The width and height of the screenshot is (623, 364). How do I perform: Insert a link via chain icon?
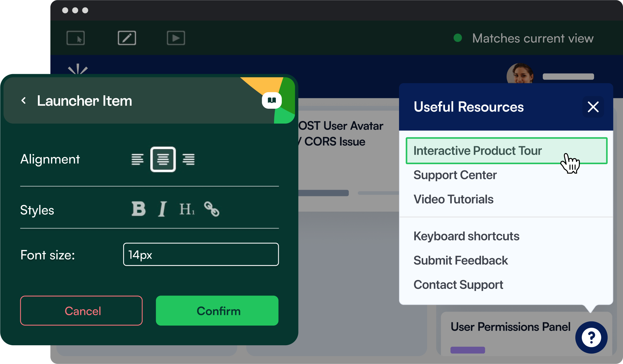coord(211,209)
